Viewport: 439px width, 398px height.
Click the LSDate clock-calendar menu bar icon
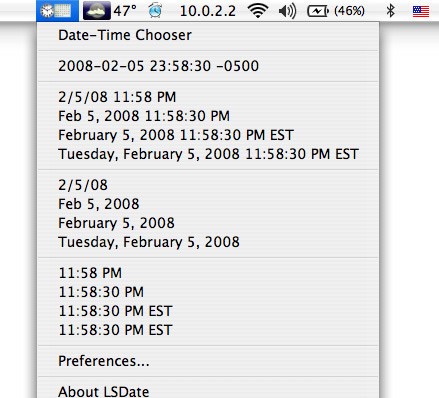click(x=57, y=11)
